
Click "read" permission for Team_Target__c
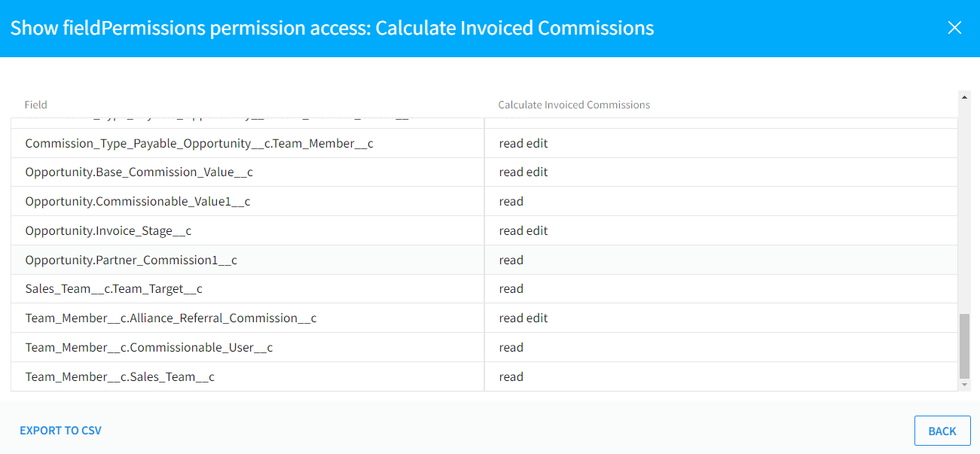(x=511, y=289)
